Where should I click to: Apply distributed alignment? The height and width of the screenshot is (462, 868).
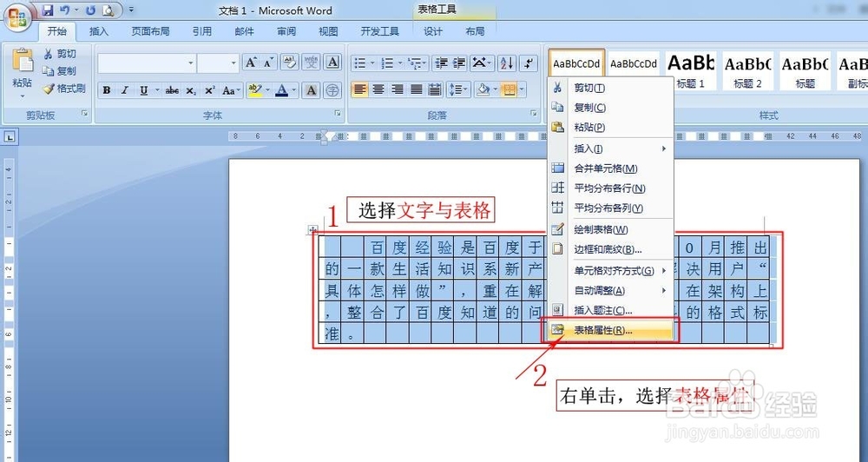[x=435, y=89]
